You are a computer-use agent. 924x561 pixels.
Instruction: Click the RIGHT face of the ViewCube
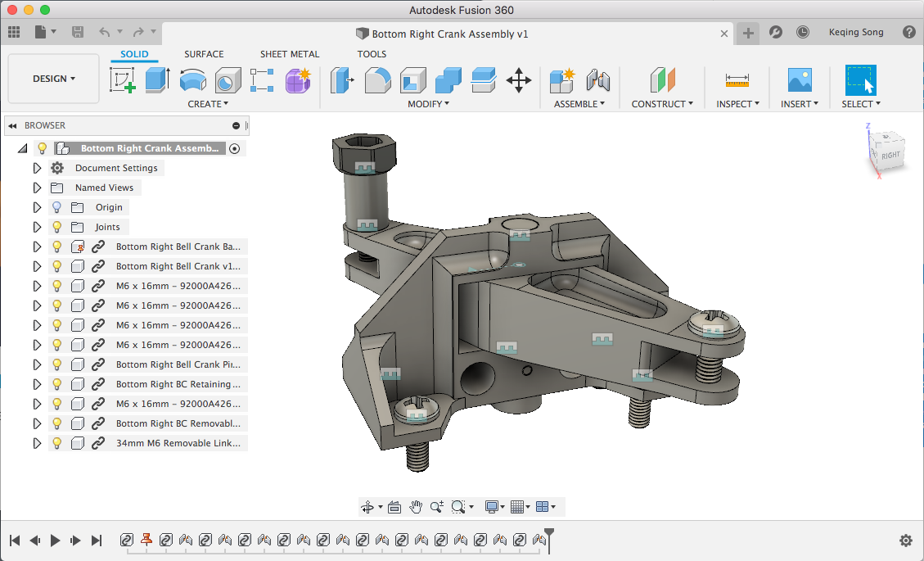point(890,155)
